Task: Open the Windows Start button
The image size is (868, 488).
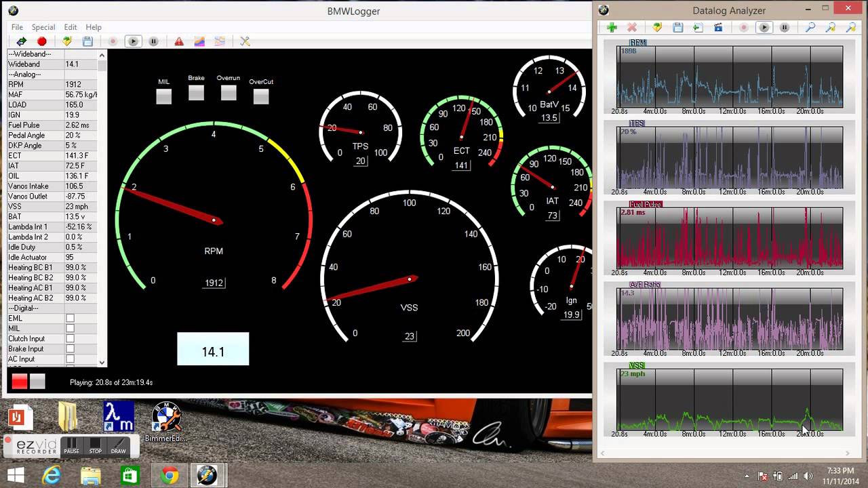Action: click(x=16, y=475)
